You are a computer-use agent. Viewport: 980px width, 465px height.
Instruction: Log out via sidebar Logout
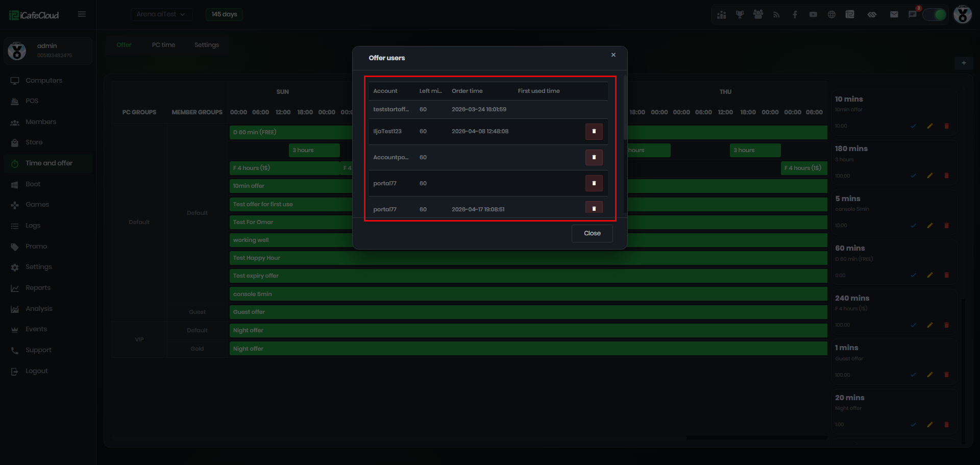pos(48,371)
